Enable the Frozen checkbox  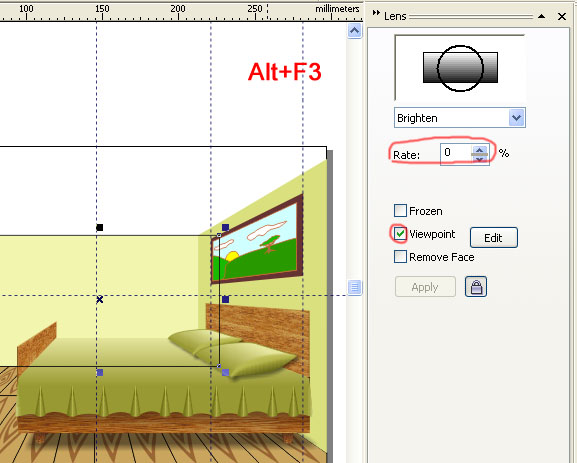(400, 211)
